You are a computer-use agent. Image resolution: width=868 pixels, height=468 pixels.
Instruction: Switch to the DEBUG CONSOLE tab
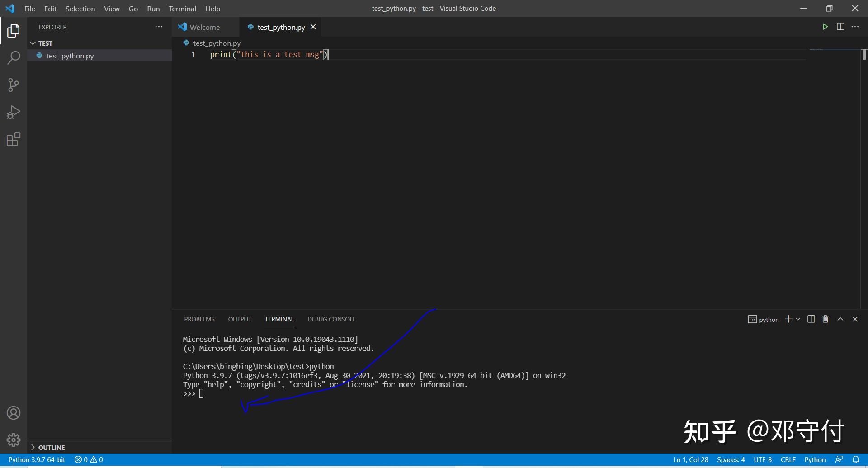click(x=331, y=319)
